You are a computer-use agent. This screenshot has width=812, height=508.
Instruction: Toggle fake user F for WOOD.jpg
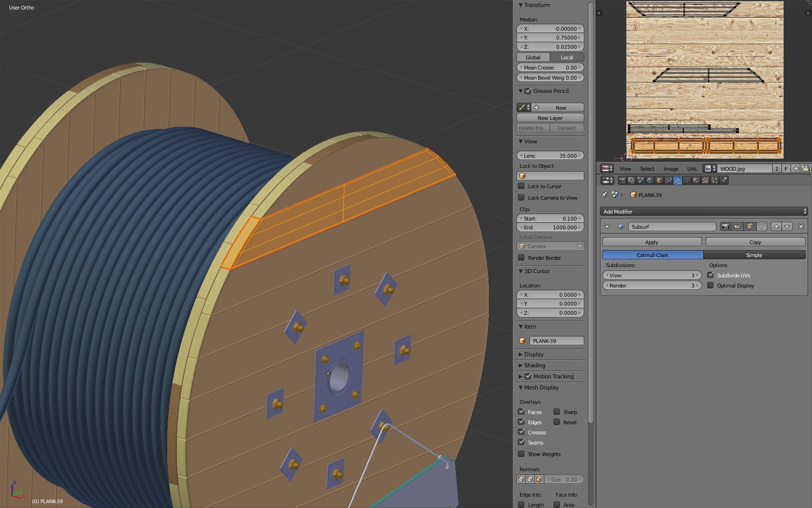[786, 168]
